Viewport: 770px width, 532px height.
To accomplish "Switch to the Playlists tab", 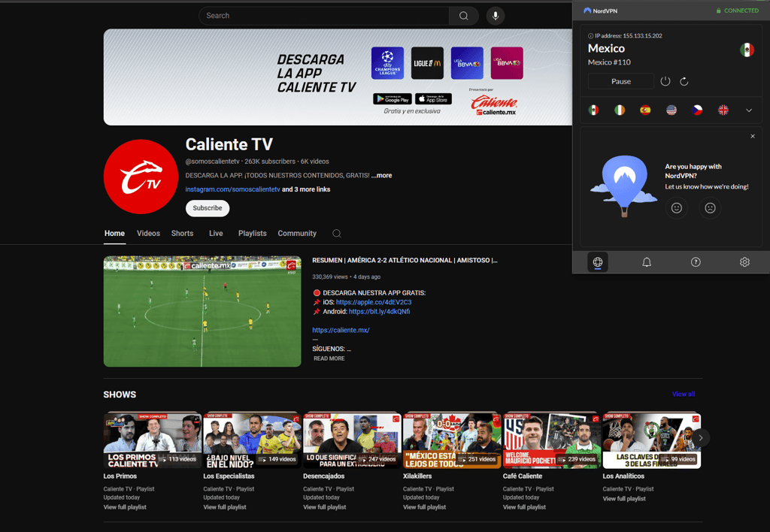I will click(x=253, y=234).
